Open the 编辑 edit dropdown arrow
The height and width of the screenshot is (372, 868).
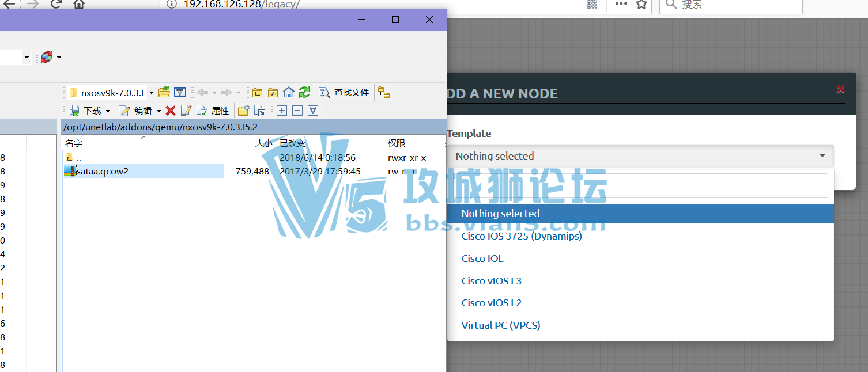point(158,111)
